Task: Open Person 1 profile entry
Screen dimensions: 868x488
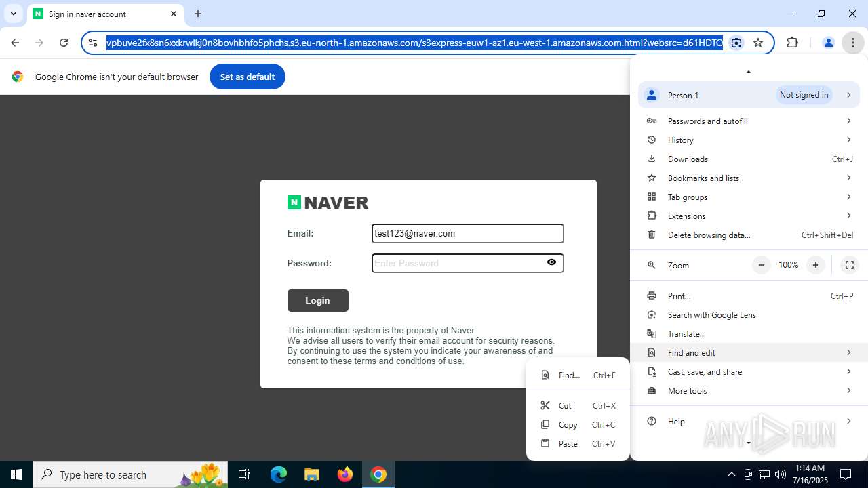Action: coord(749,95)
